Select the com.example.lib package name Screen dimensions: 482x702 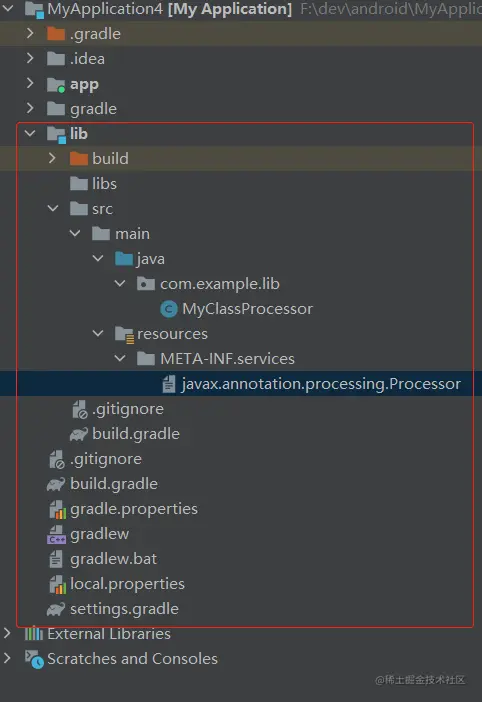point(220,284)
